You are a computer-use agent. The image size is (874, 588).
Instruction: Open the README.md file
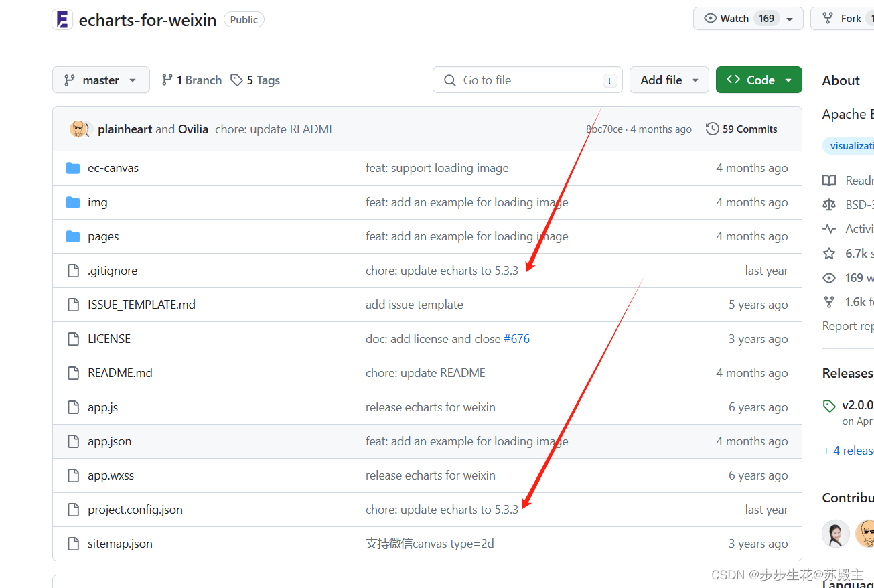120,373
